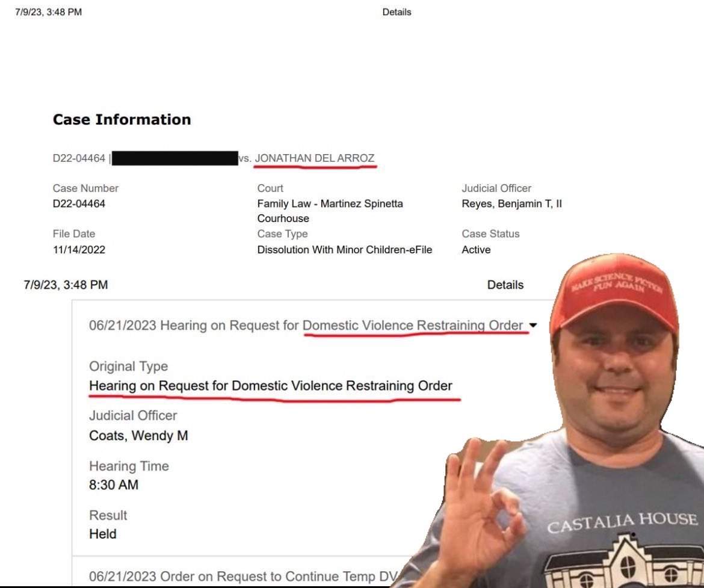Select Family Law - Martinez Spinetta court text
Screen dimensions: 704x588
point(330,203)
